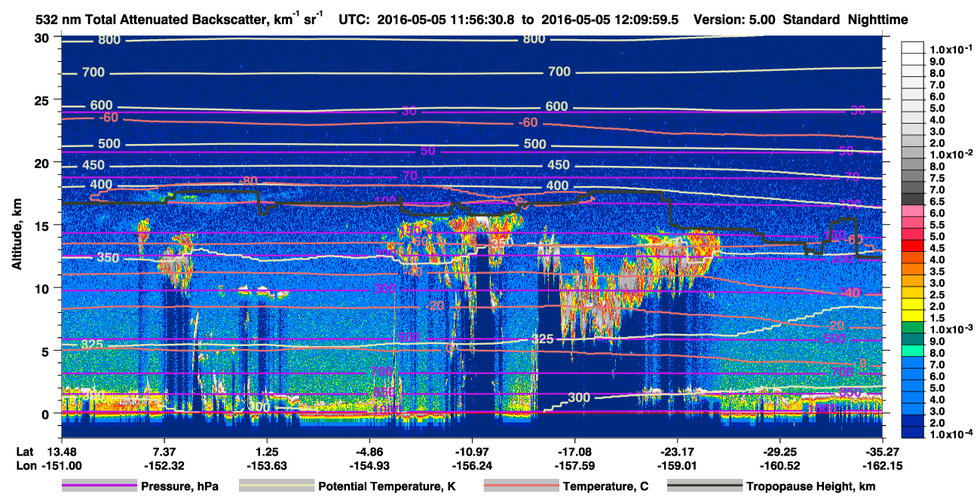Click the 'Pressure, hPa' legend label
Viewport: 980px width, 503px height.
pos(179,486)
